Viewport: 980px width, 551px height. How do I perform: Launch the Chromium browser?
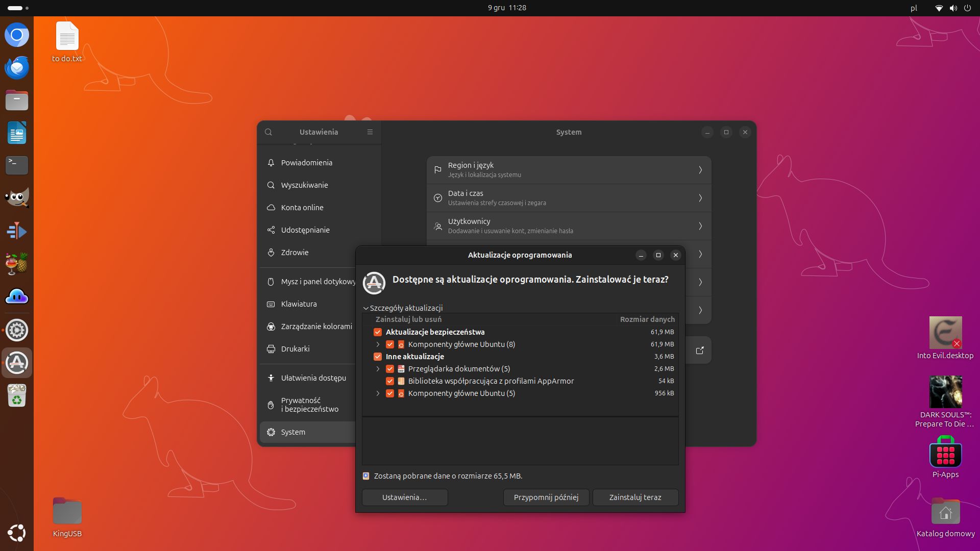tap(17, 35)
